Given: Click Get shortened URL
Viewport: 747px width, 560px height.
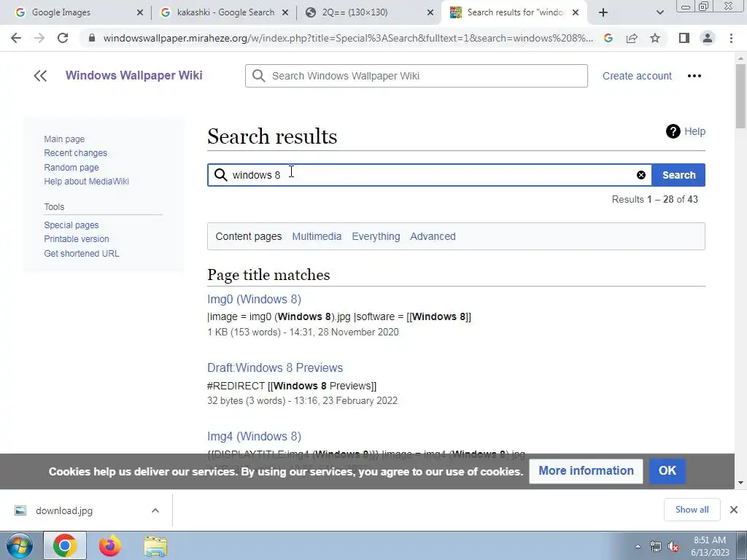Looking at the screenshot, I should [82, 253].
